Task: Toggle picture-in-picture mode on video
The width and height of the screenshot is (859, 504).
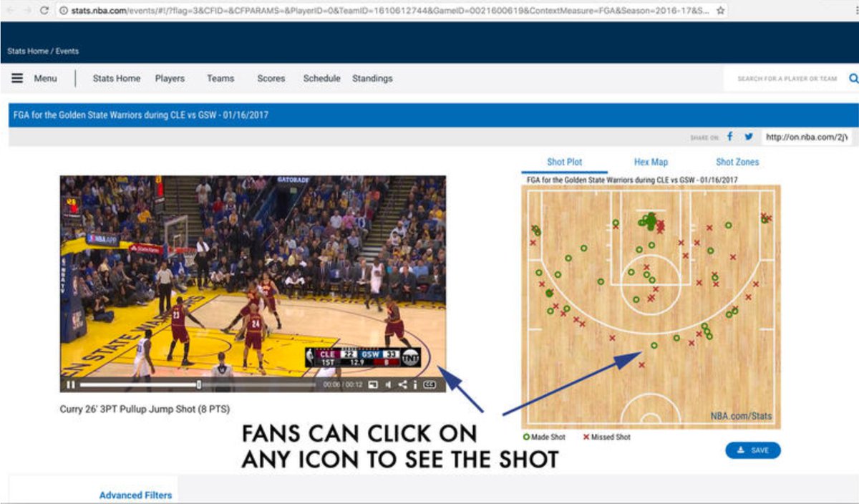Action: [x=373, y=384]
